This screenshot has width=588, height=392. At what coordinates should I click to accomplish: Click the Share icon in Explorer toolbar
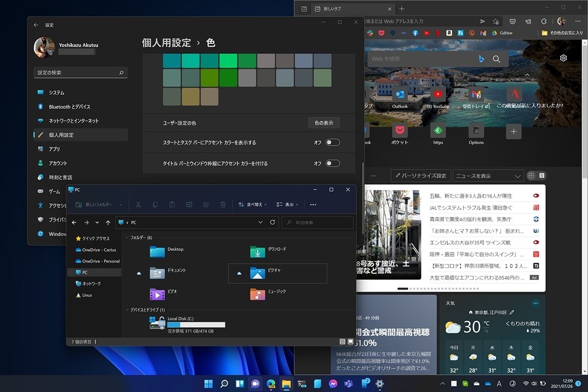tap(206, 204)
